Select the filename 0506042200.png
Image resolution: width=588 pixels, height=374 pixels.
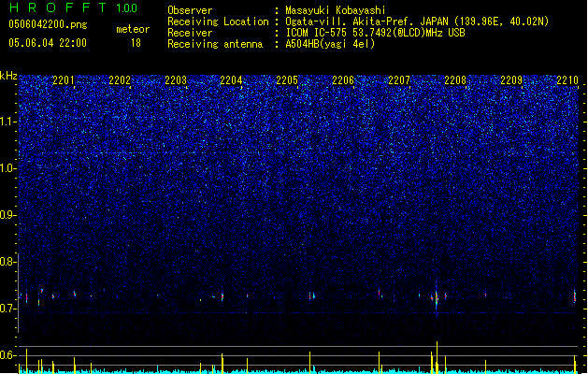48,24
